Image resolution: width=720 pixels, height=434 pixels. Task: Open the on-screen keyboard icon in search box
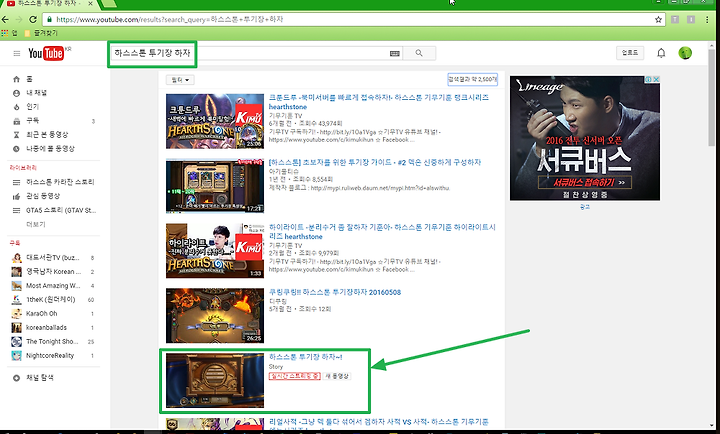(x=394, y=54)
